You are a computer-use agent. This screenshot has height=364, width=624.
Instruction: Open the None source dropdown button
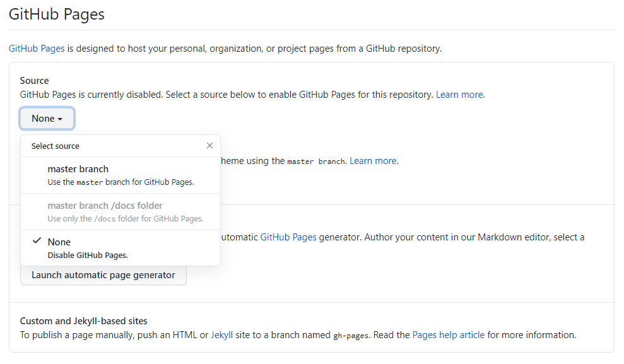(47, 119)
